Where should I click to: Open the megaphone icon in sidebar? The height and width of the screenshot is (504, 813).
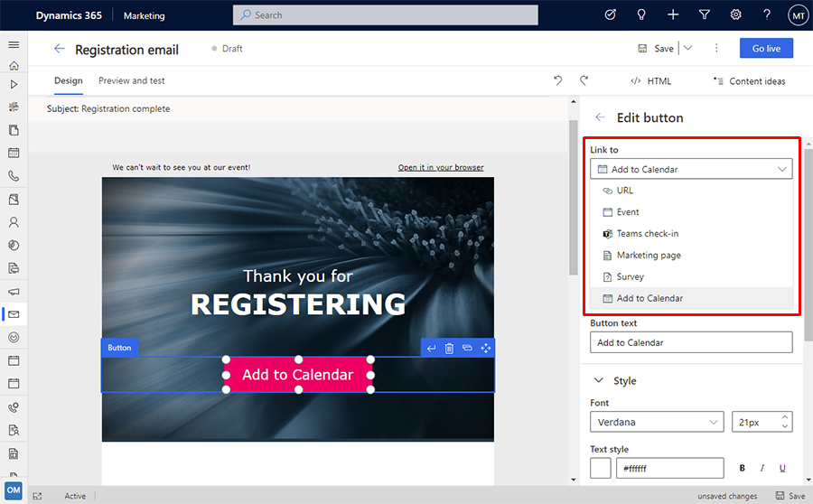click(14, 292)
